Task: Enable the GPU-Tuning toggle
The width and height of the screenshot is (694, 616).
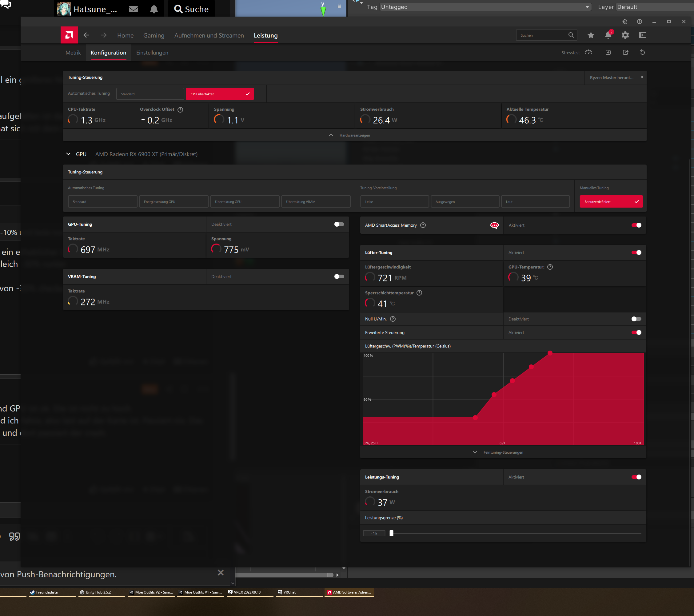Action: (x=339, y=224)
